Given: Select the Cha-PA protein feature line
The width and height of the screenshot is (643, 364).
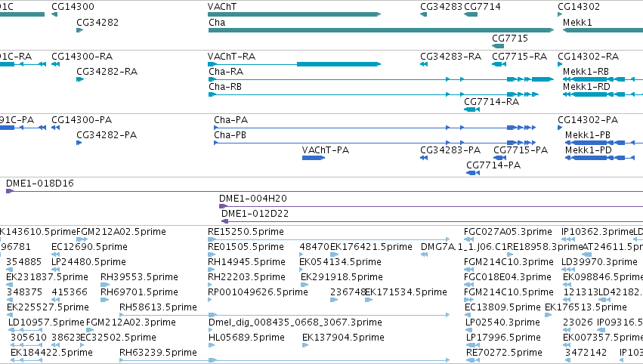Looking at the screenshot, I should (x=375, y=128).
